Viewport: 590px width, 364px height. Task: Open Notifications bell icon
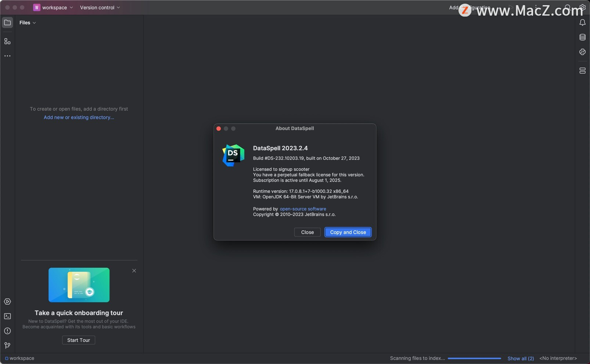[x=582, y=23]
